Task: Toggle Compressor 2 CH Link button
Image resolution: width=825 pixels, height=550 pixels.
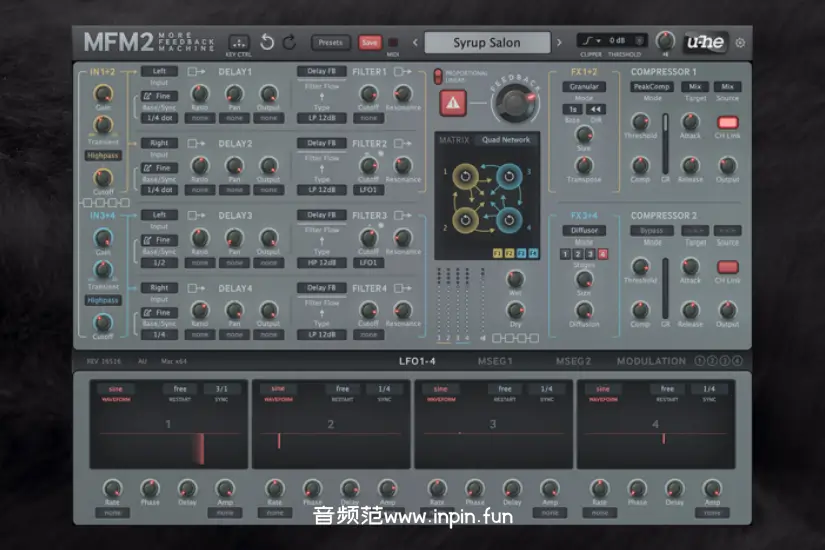Action: coord(727,266)
